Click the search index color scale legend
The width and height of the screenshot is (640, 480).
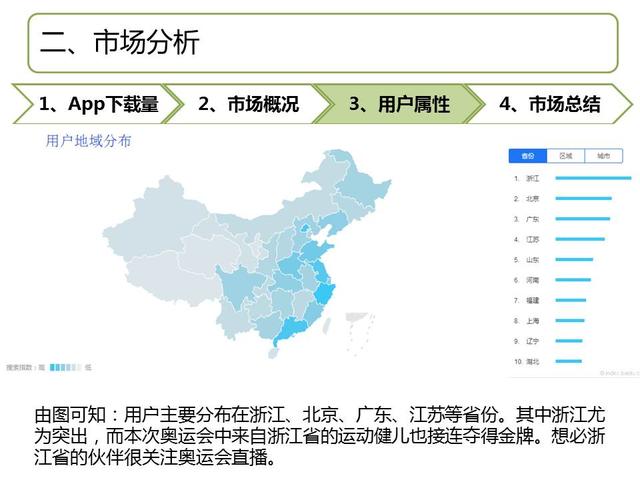[65, 367]
